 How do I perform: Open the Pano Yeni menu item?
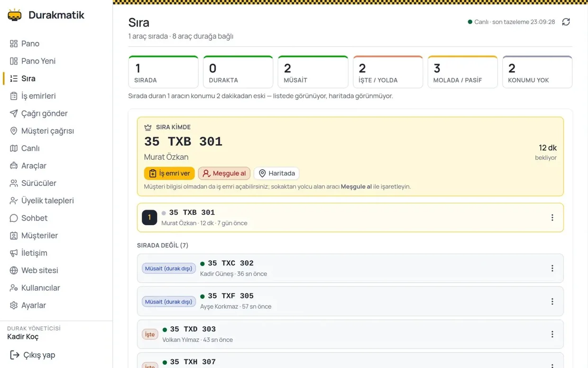click(56, 61)
